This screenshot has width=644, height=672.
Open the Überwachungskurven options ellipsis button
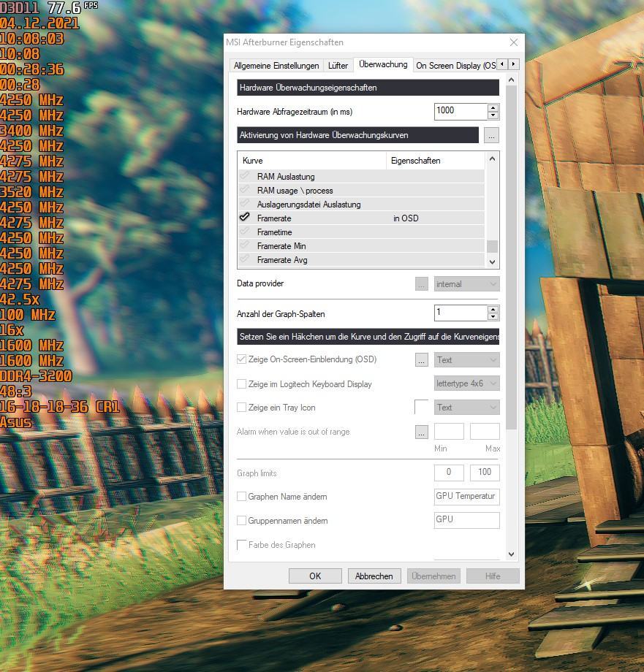point(491,135)
